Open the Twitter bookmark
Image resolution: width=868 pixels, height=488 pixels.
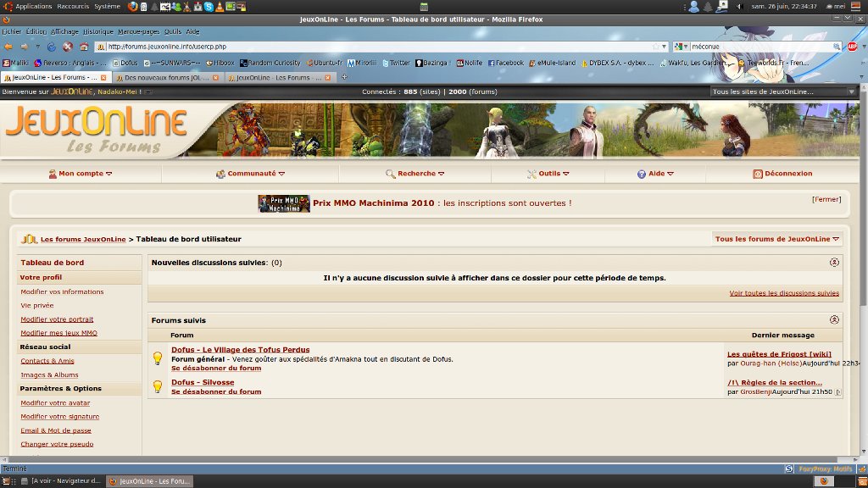point(396,63)
